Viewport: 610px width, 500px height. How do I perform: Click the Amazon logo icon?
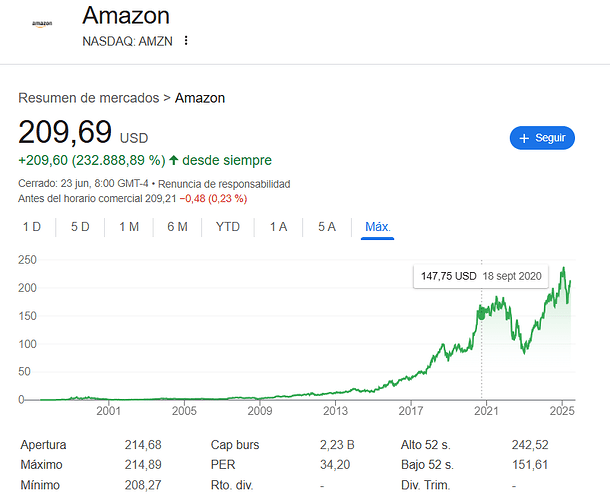pos(41,23)
